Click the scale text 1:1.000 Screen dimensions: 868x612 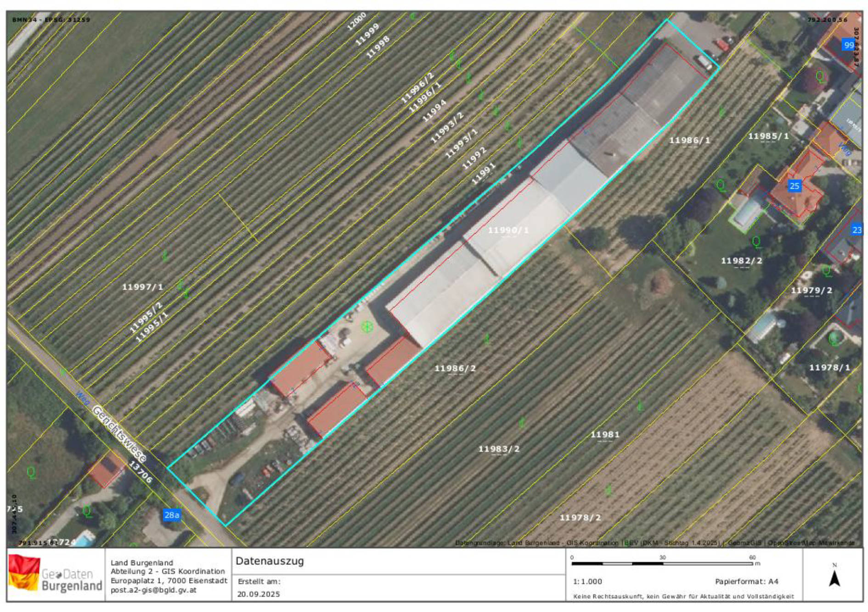(587, 581)
